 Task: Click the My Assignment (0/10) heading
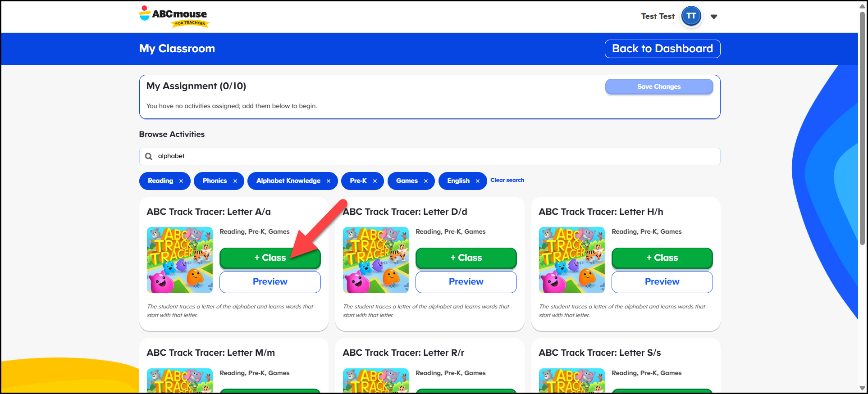coord(196,86)
